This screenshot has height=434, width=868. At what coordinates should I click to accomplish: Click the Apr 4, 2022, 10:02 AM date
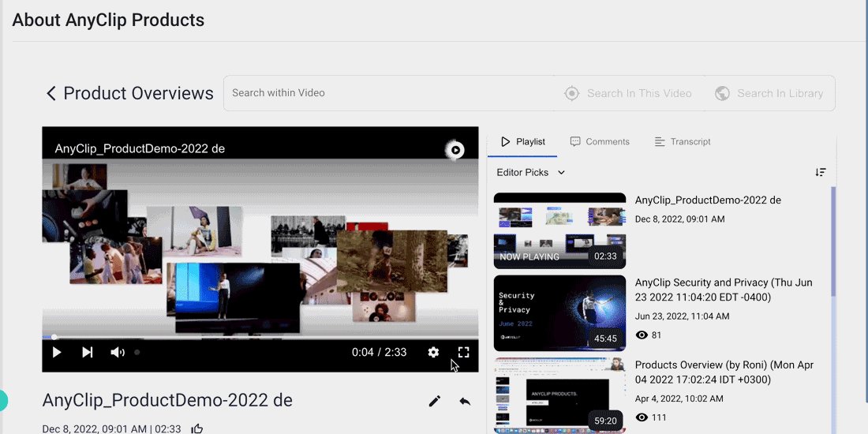point(679,398)
